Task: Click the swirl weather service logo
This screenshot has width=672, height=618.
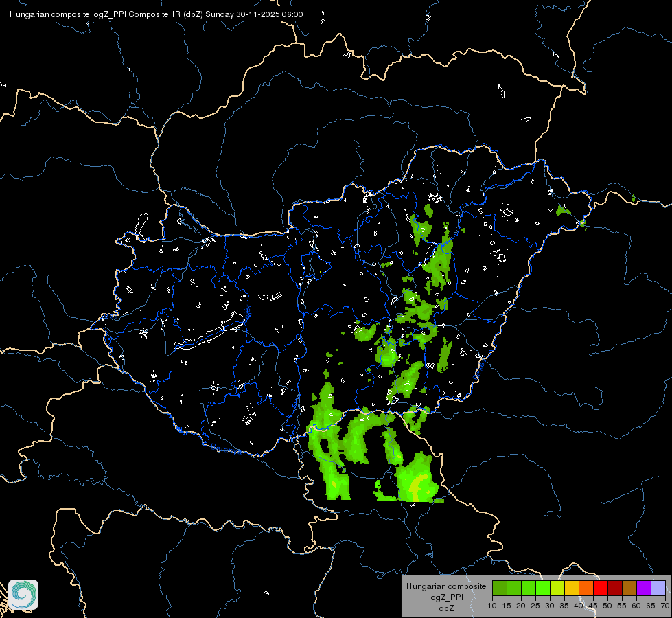Action: pos(23,595)
